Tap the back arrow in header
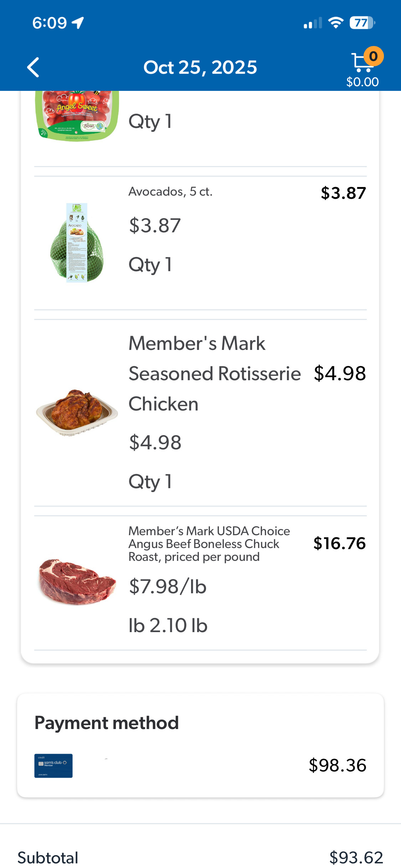The image size is (401, 868). pyautogui.click(x=34, y=67)
